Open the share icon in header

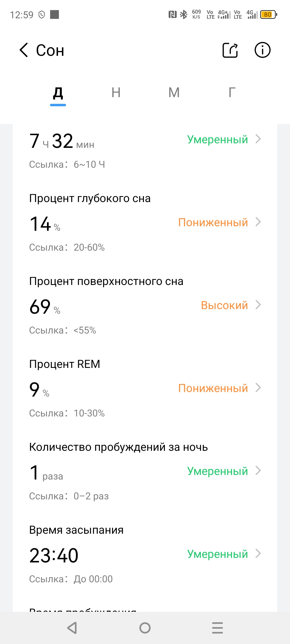(230, 50)
